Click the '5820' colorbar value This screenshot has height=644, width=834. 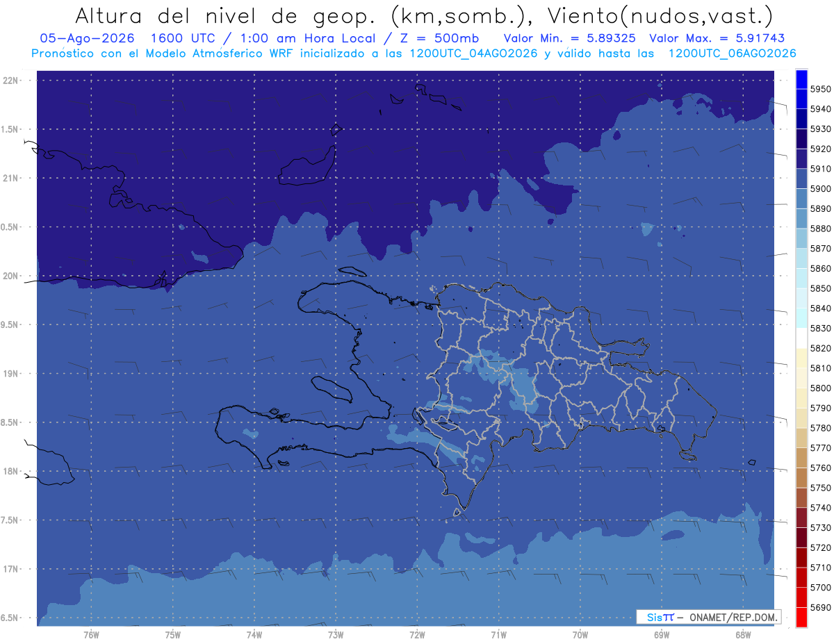point(821,348)
